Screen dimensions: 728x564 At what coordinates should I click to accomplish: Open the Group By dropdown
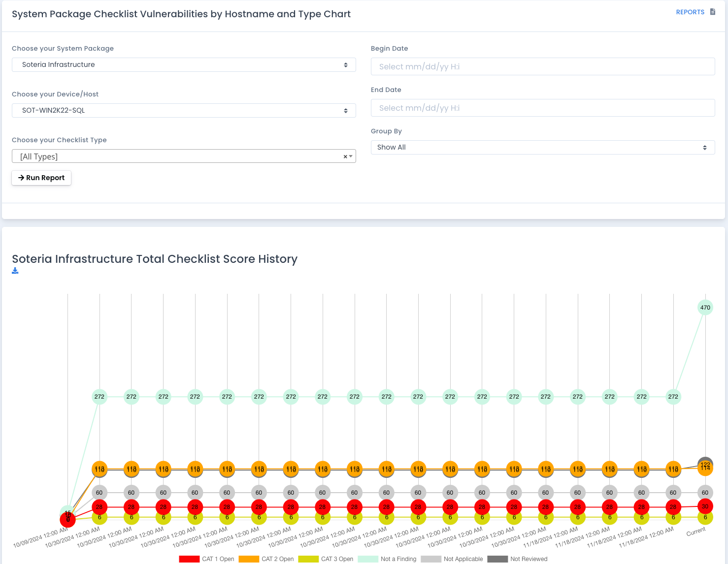(543, 147)
